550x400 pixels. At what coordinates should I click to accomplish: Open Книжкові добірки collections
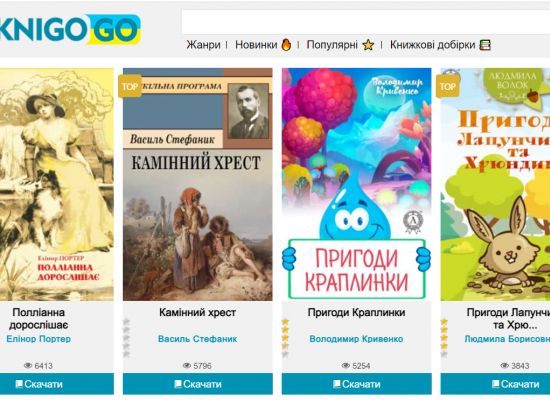[x=432, y=45]
